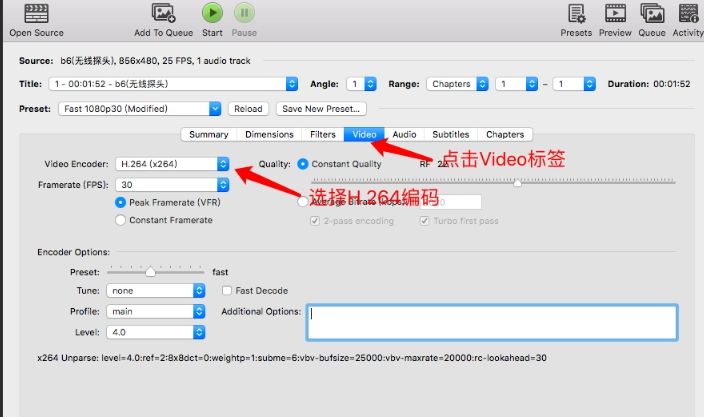Open the Tune dropdown

[156, 290]
